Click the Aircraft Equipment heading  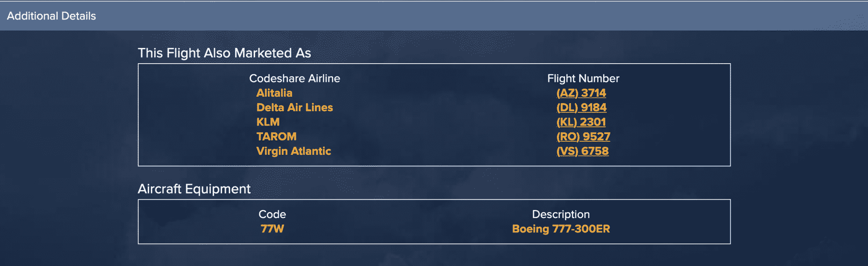click(194, 189)
